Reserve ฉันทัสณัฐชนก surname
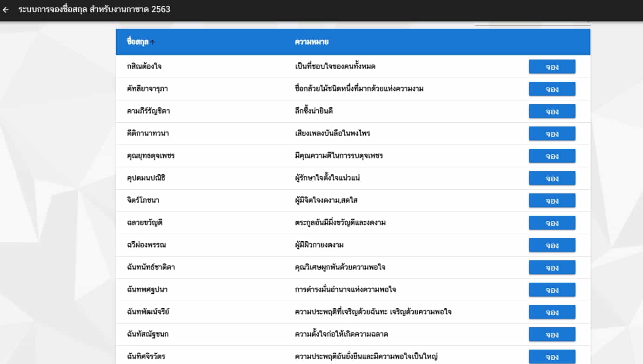Screen dimensions: 643x364 coord(552,334)
